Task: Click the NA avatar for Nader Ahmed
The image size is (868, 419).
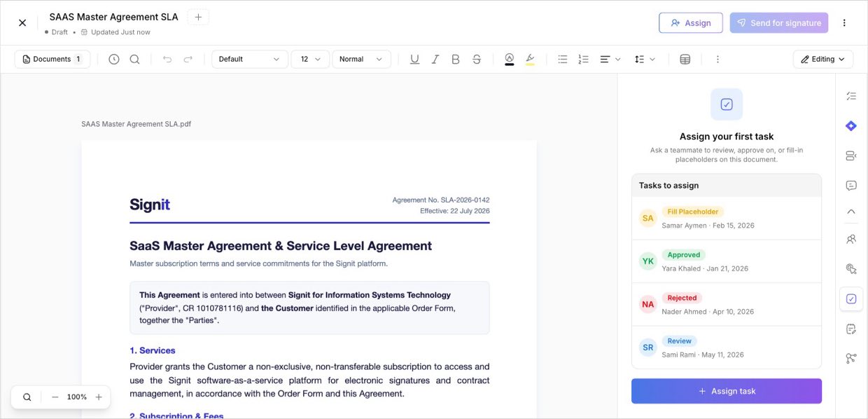Action: [648, 304]
